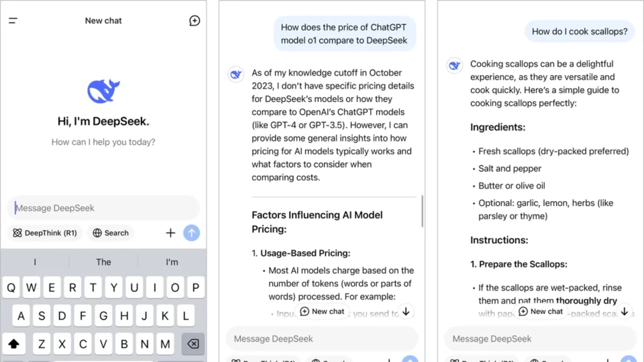Tap the L key on the keyboard
Viewport: 644px width, 362px height.
tap(186, 316)
